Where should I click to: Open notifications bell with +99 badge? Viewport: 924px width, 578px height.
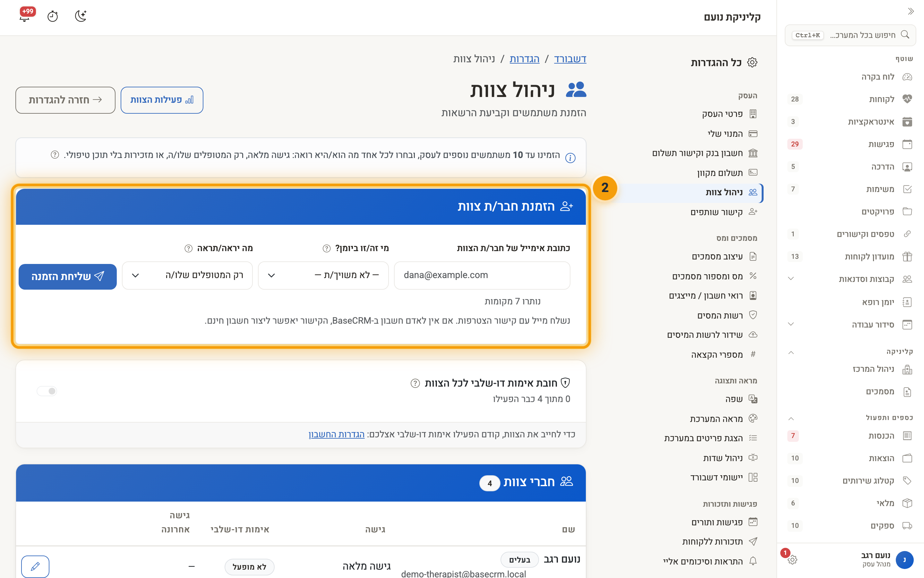coord(25,16)
